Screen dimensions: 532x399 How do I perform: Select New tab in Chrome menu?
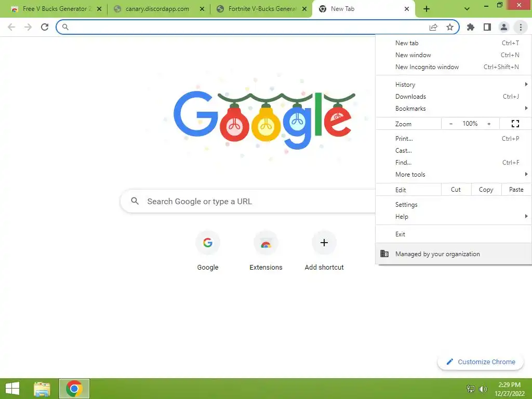(453, 43)
